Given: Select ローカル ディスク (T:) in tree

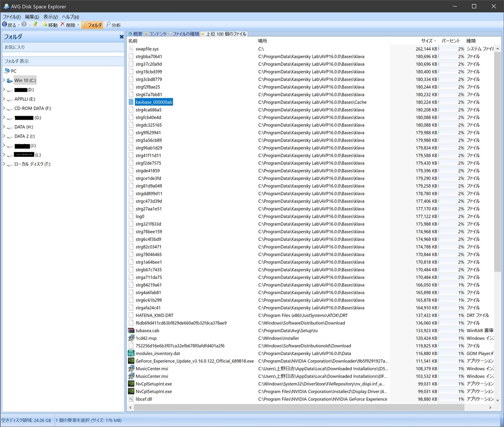Looking at the screenshot, I should point(32,164).
